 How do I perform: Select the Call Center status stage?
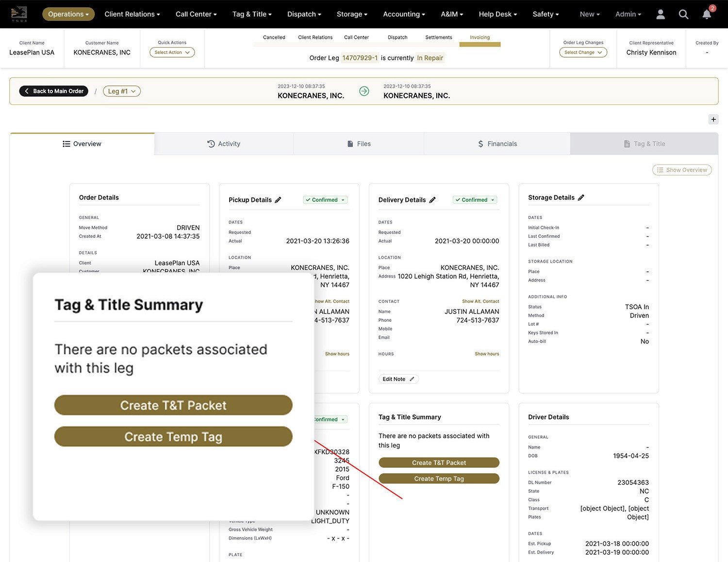tap(356, 37)
